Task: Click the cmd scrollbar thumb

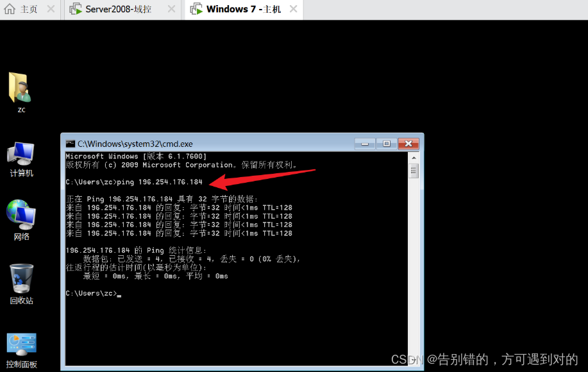Action: click(414, 171)
